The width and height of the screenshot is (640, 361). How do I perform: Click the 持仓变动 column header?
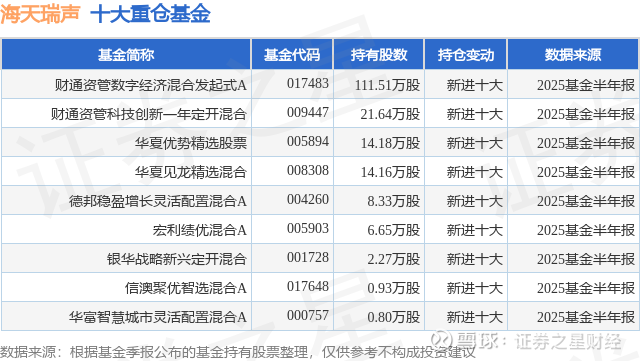pyautogui.click(x=466, y=55)
